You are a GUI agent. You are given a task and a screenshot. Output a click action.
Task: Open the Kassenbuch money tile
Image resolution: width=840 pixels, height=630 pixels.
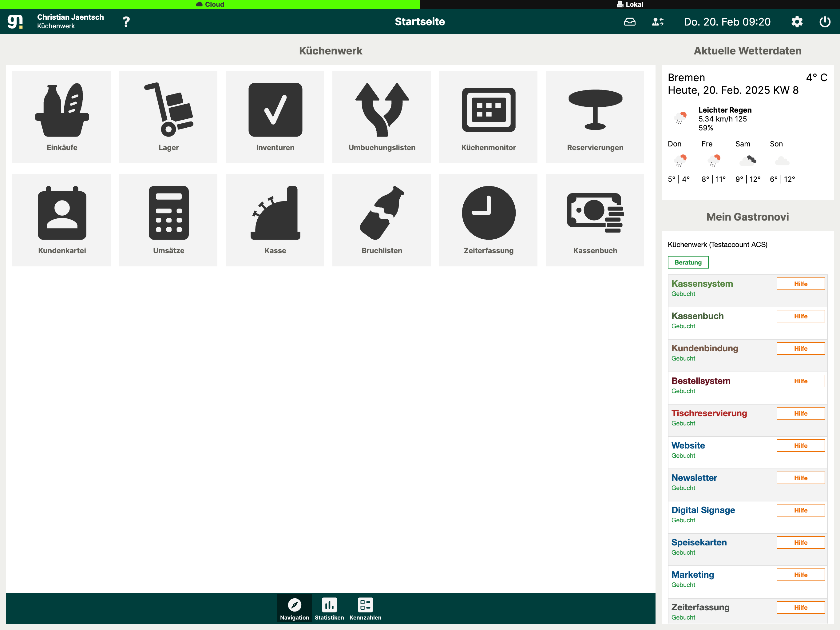click(x=595, y=220)
